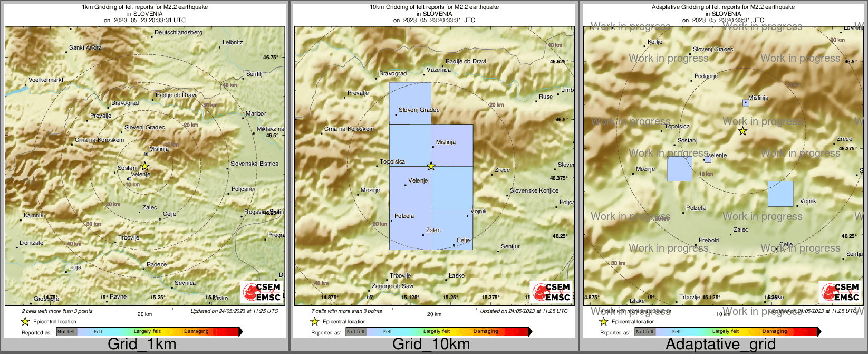Click 'Radlje ob Dravi' label on the Grid_10km map
The width and height of the screenshot is (868, 354).
pos(466,61)
